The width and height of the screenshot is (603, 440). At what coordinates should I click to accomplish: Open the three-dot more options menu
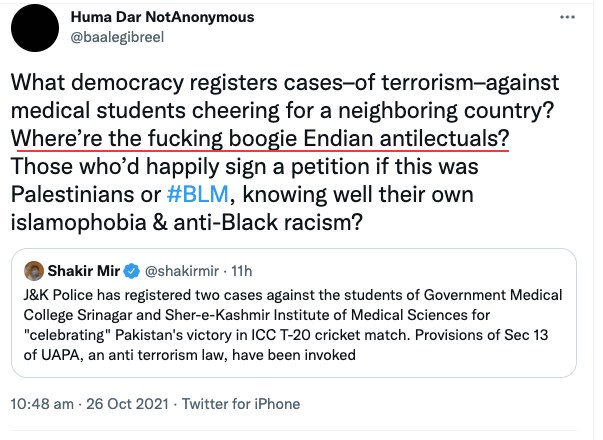569,19
